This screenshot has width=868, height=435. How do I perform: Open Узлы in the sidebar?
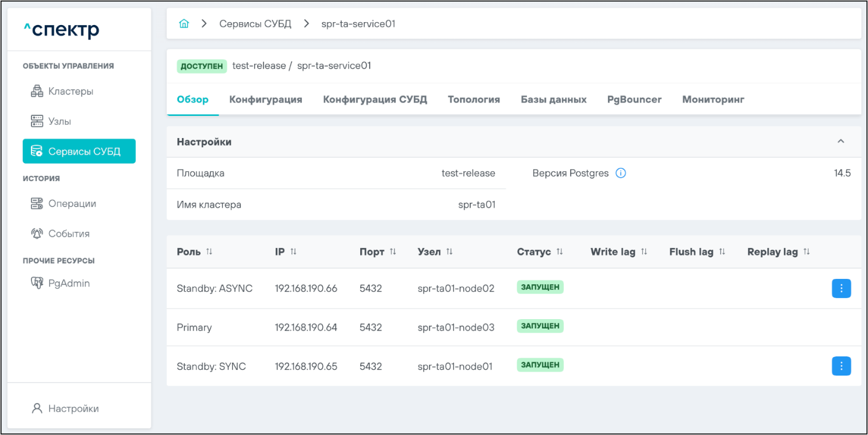(59, 122)
